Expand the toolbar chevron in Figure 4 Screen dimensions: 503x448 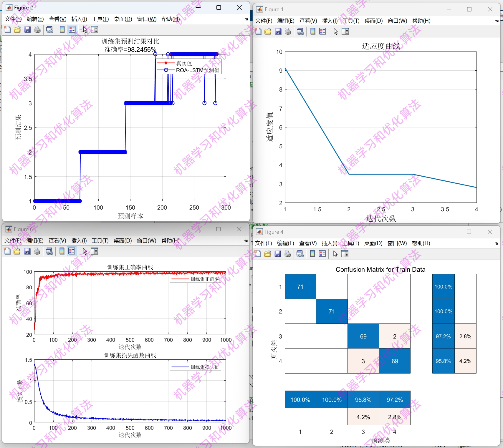click(497, 243)
